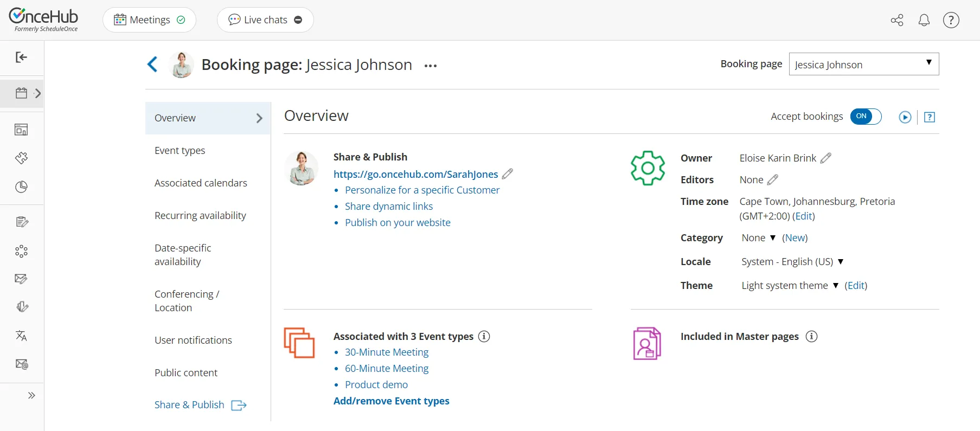Select the Overview section
980x431 pixels.
click(208, 118)
